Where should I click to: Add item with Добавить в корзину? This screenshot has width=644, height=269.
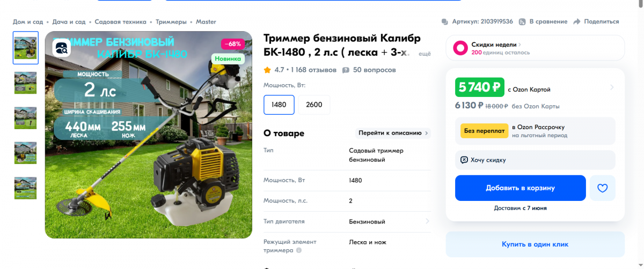pyautogui.click(x=521, y=188)
